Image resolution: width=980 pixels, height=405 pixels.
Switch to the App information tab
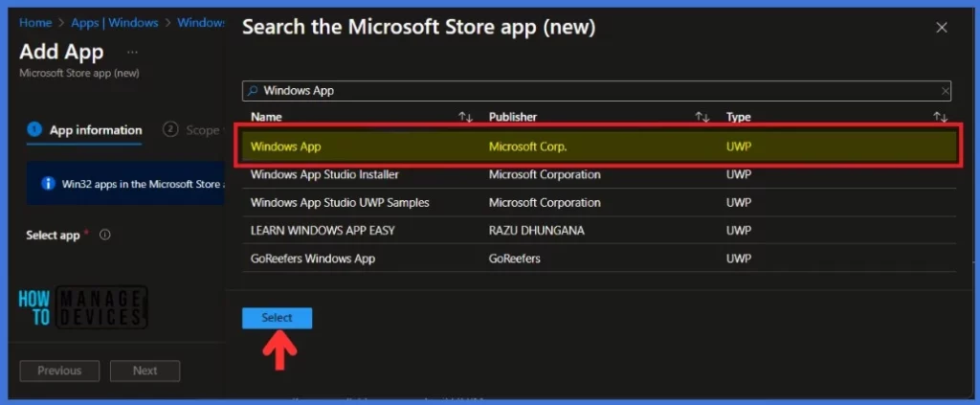click(84, 130)
